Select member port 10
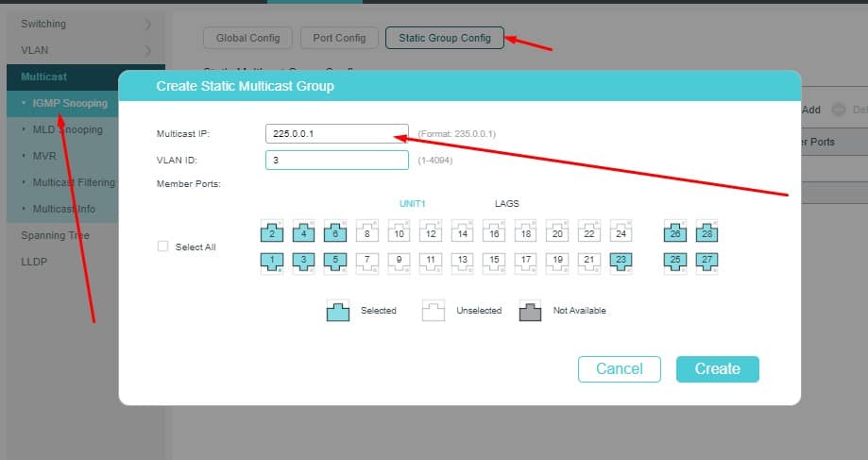 (x=399, y=231)
